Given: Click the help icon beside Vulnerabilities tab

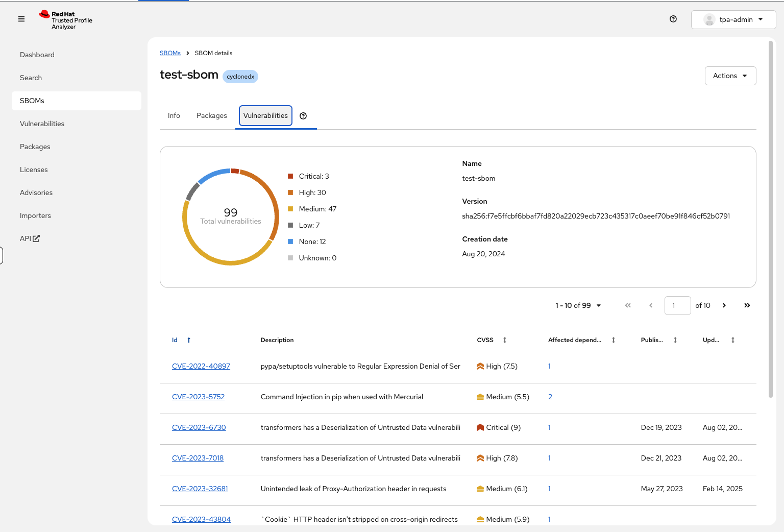Looking at the screenshot, I should point(303,116).
